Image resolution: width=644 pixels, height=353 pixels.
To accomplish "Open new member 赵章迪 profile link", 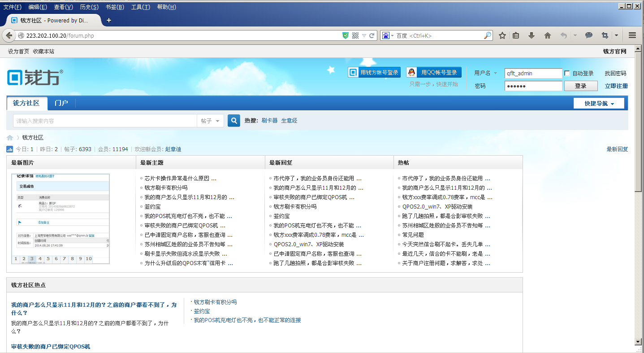I will click(x=173, y=149).
